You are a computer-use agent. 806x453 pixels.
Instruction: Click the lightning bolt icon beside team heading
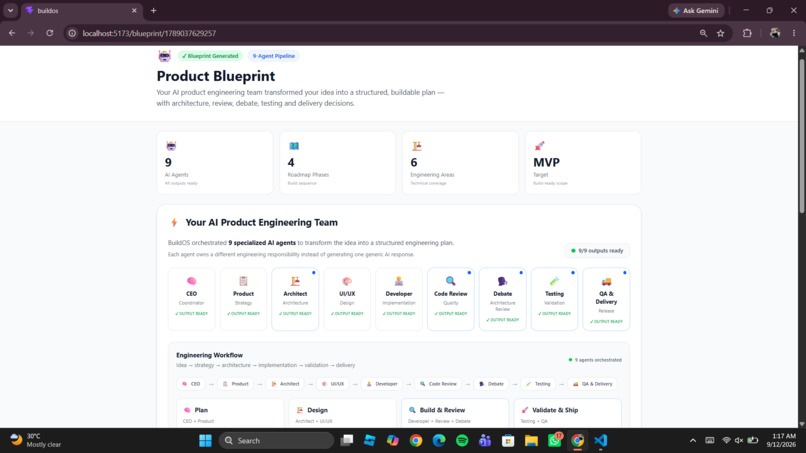click(x=174, y=222)
